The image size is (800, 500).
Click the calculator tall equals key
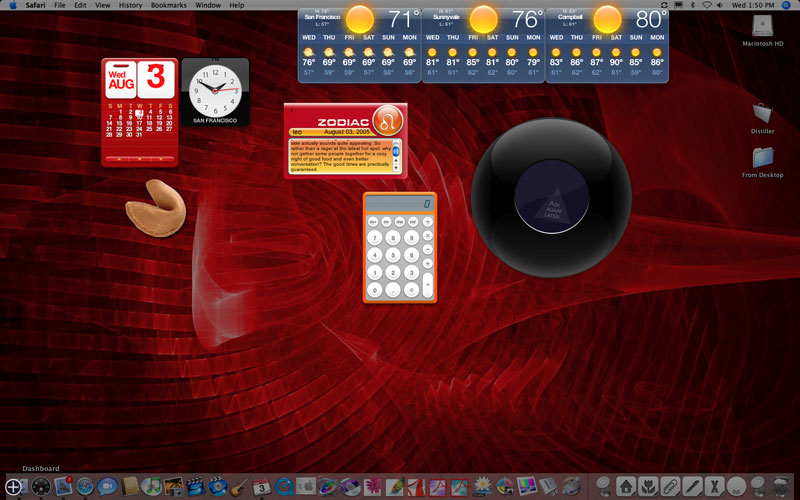(428, 284)
